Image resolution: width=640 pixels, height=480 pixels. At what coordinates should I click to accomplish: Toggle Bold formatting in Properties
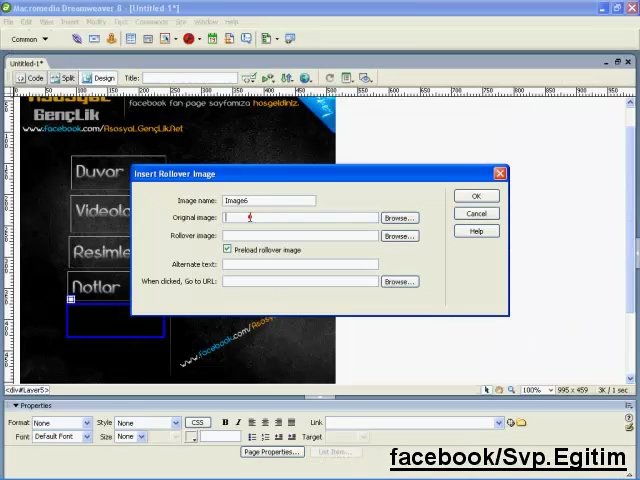point(225,422)
